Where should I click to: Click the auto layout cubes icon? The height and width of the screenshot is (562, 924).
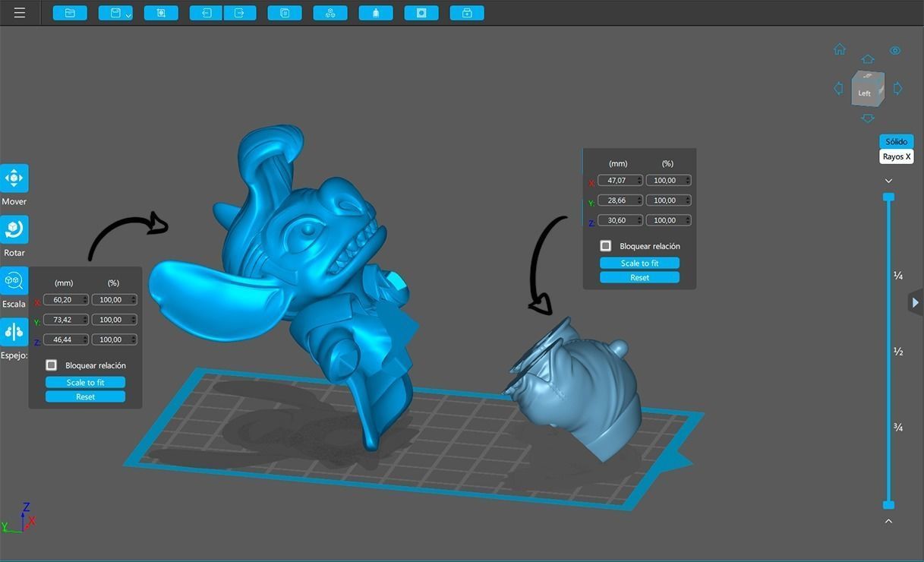330,13
